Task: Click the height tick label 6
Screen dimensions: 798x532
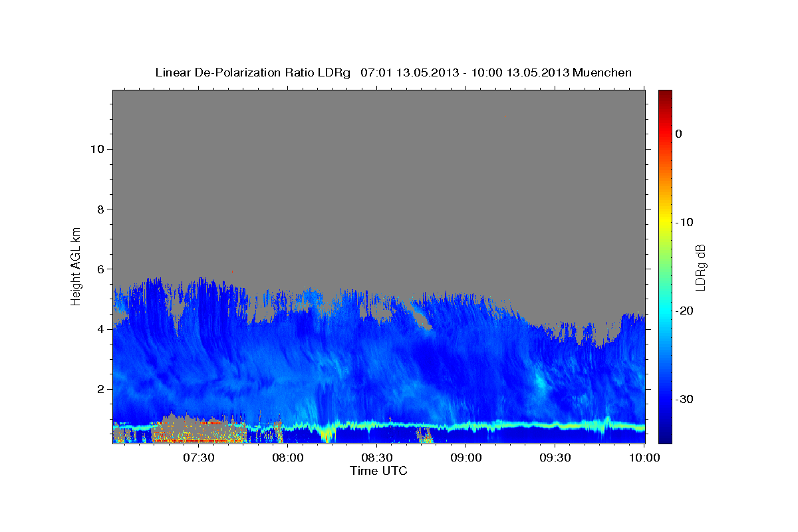Action: [101, 269]
